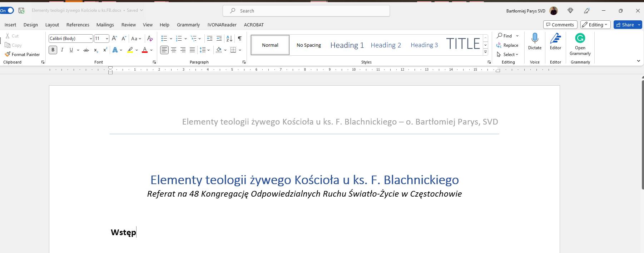Toggle Underline formatting
Screen dimensions: 644x253
71,50
